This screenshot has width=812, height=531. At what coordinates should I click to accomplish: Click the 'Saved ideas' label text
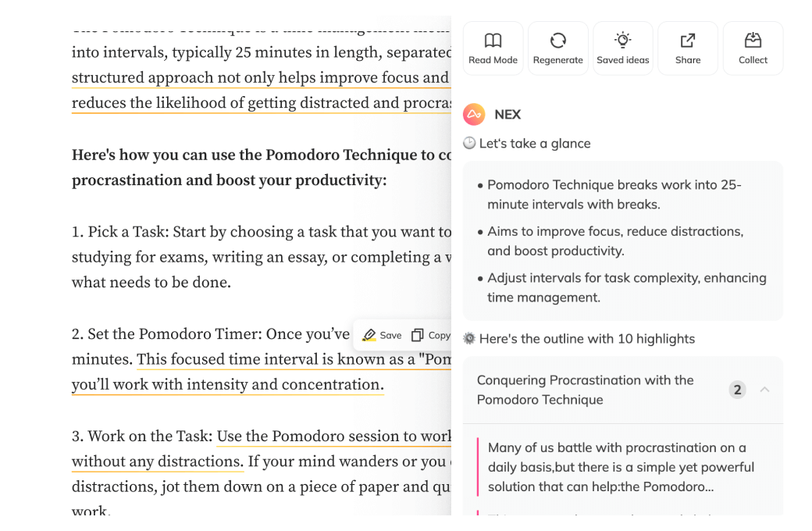tap(622, 59)
